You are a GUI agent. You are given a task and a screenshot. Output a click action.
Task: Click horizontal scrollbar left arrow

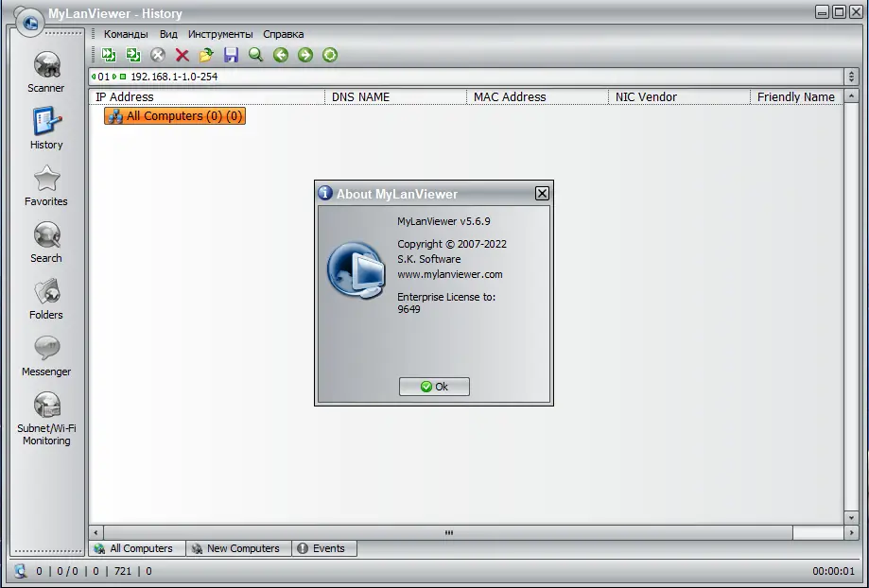click(96, 532)
